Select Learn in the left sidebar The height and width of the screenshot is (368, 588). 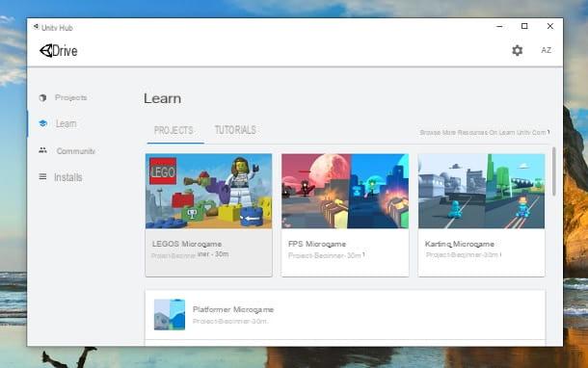[66, 123]
